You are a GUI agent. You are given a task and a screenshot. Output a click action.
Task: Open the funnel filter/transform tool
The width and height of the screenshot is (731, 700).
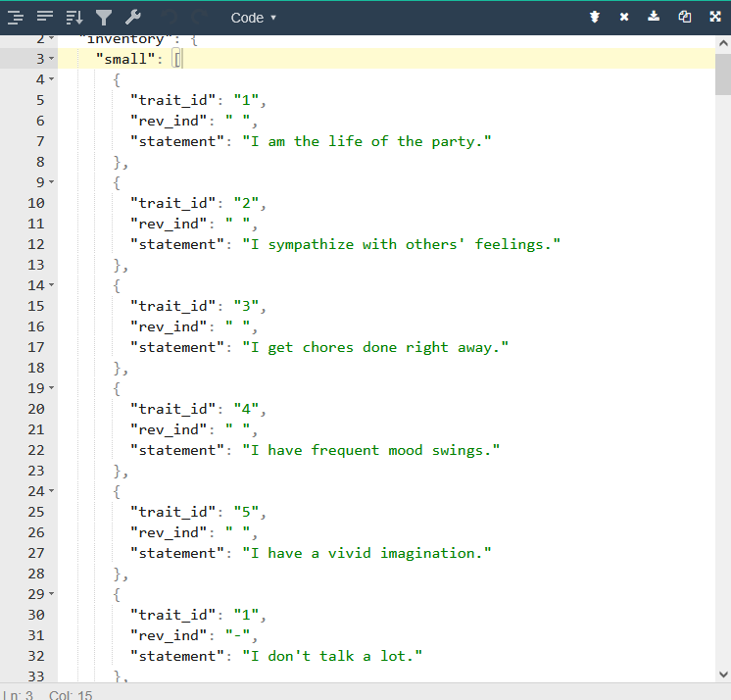pyautogui.click(x=104, y=17)
